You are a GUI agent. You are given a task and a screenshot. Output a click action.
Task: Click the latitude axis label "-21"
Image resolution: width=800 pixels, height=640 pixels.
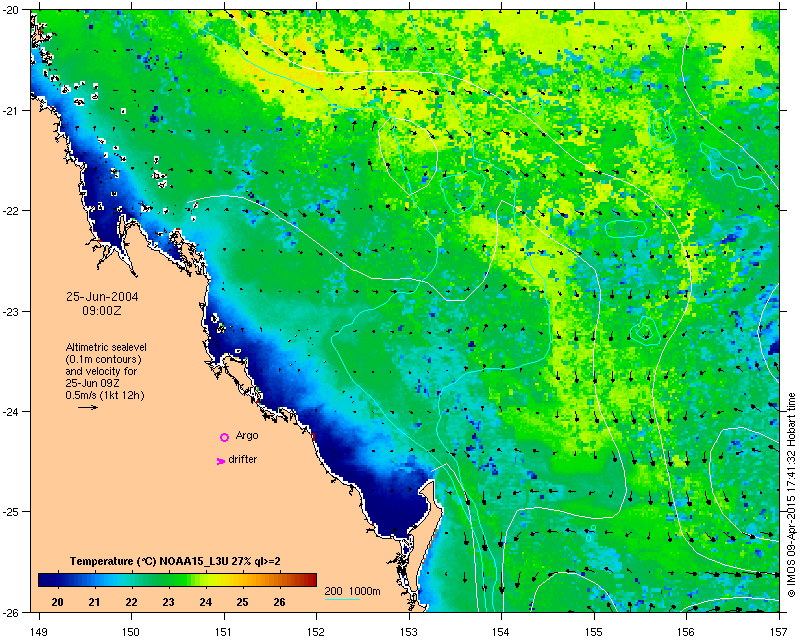tap(13, 111)
